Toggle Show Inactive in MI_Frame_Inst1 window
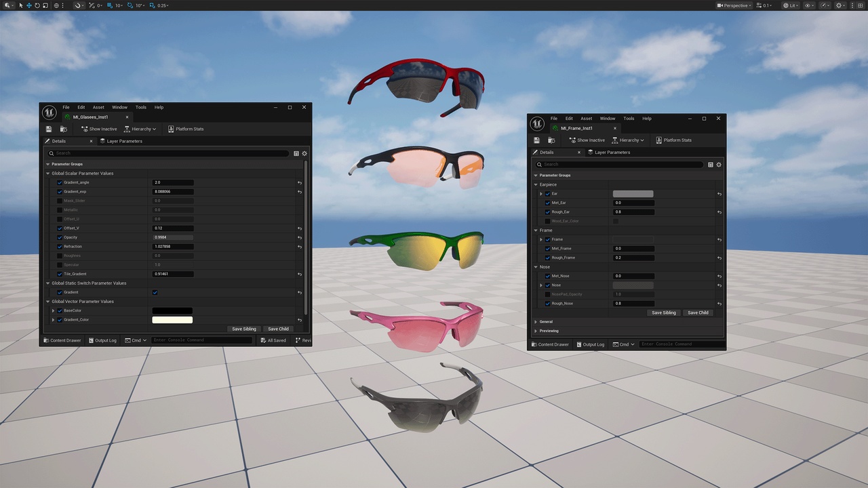The height and width of the screenshot is (488, 868). (587, 140)
